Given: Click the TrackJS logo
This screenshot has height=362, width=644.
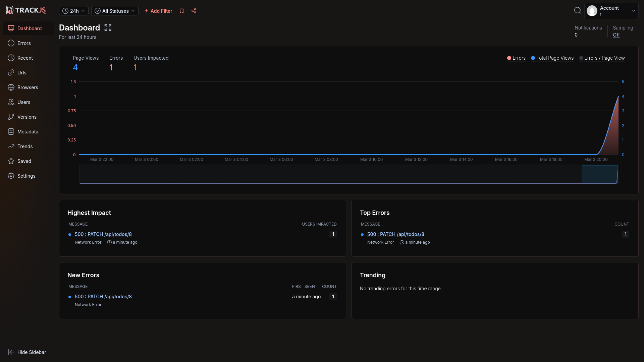Looking at the screenshot, I should 26,10.
